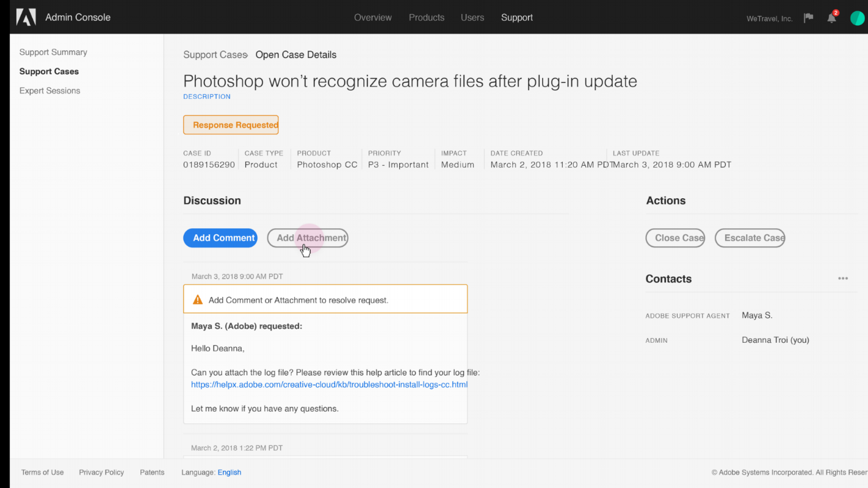Open the helpx.adobe.com troubleshoot logs link
868x488 pixels.
pos(329,385)
